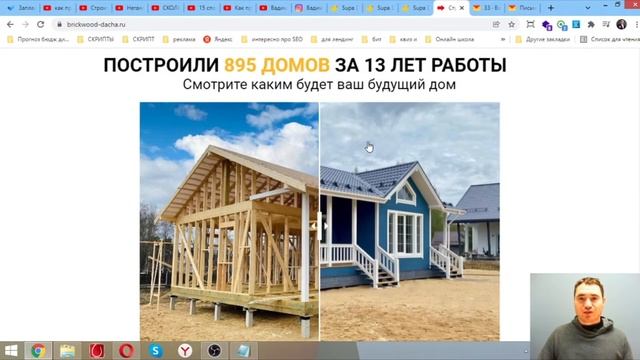This screenshot has width=640, height=360.
Task: Open the 'Онлайн школа' bookmark folder
Action: coord(449,39)
